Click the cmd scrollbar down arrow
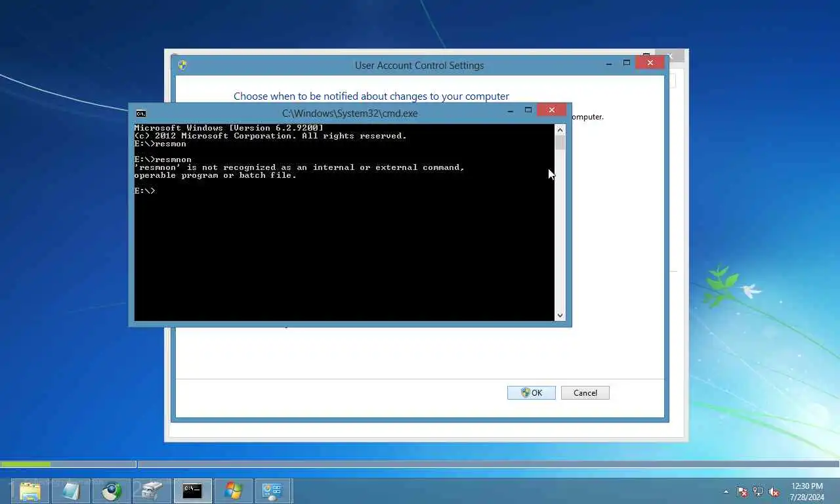Viewport: 840px width, 504px height. [560, 316]
